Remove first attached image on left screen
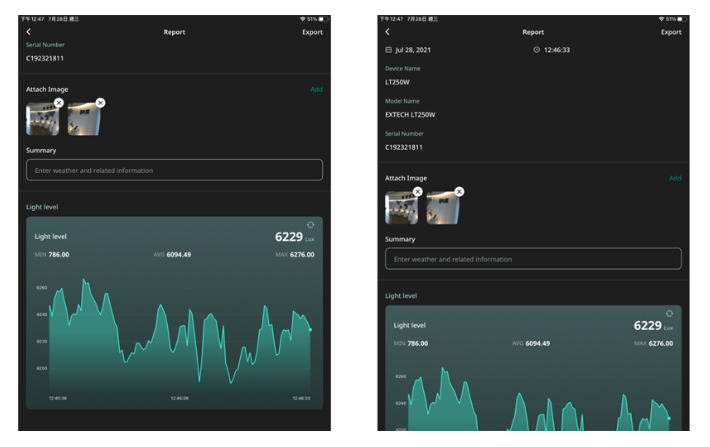The image size is (710, 447). (59, 103)
